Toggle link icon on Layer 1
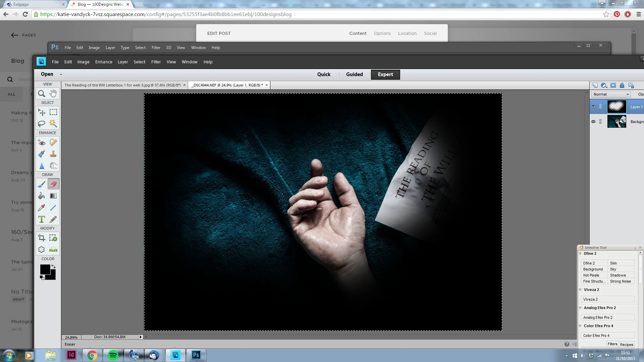 (600, 107)
